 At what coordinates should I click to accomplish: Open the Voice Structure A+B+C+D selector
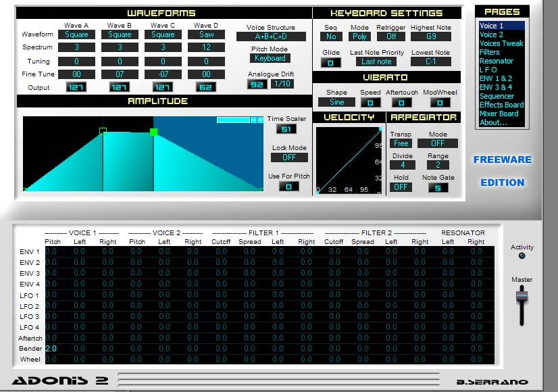(271, 36)
